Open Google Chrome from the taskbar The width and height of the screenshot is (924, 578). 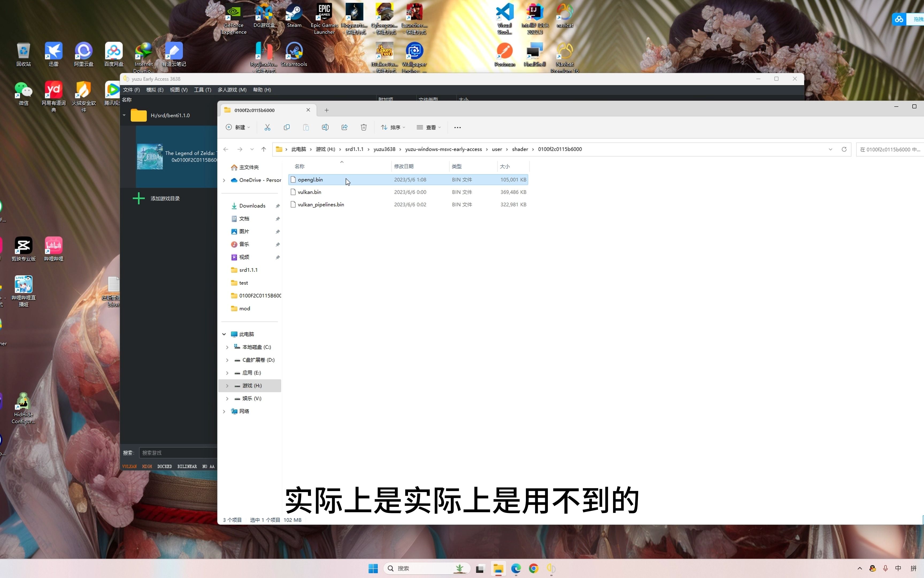tap(533, 568)
